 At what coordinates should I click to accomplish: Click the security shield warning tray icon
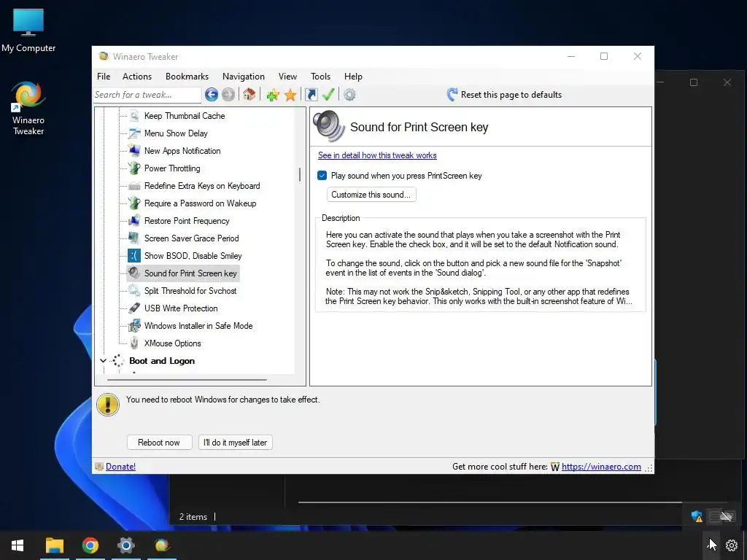click(697, 516)
